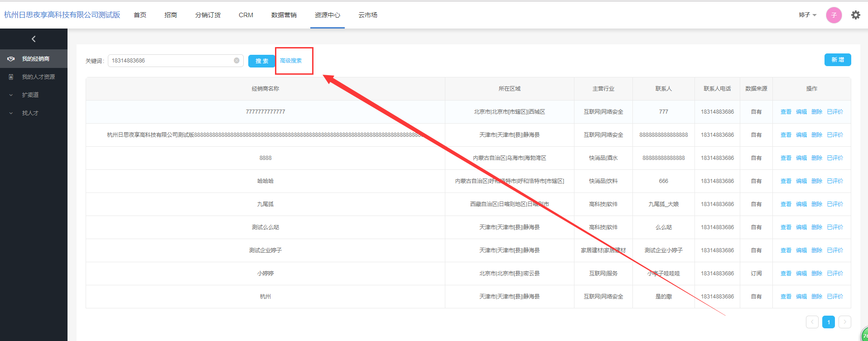The height and width of the screenshot is (341, 868).
Task: Click the 新增 add button
Action: 837,60
